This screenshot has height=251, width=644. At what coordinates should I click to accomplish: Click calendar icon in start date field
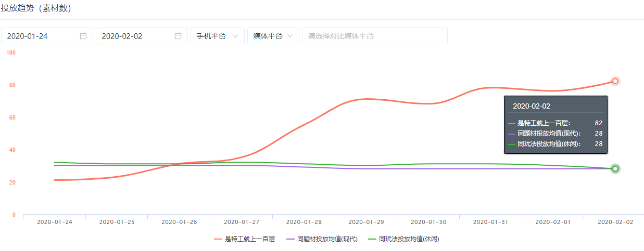(x=83, y=36)
